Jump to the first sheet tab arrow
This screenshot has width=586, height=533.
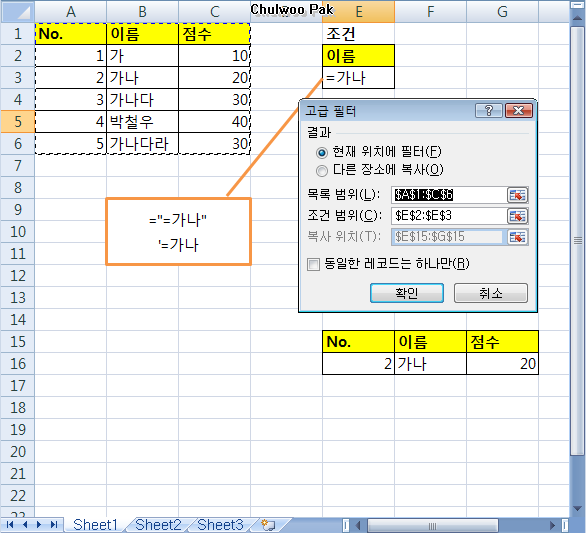click(10, 525)
